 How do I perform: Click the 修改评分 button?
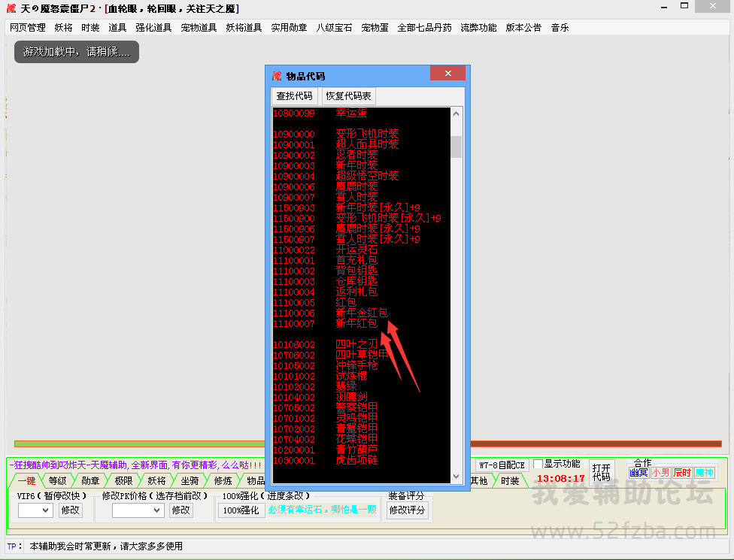(x=407, y=510)
